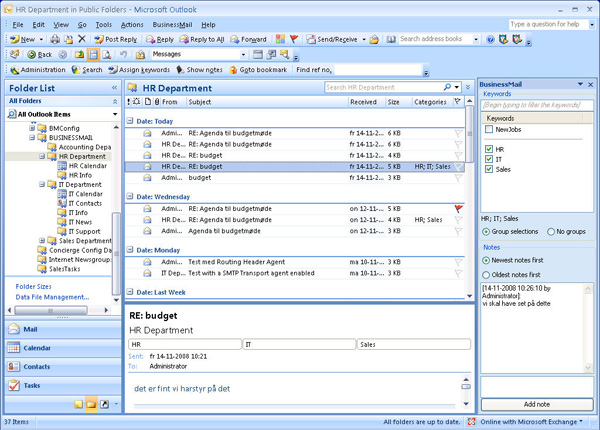Uncheck the Sales keyword
600x430 pixels.
click(x=489, y=169)
